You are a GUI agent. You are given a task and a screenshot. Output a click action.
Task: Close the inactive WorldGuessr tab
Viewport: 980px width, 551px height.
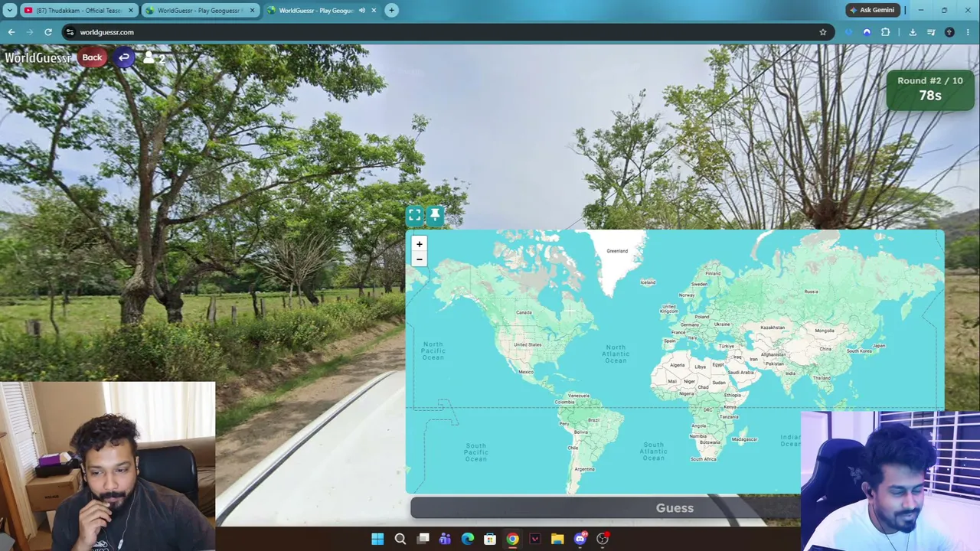[252, 10]
